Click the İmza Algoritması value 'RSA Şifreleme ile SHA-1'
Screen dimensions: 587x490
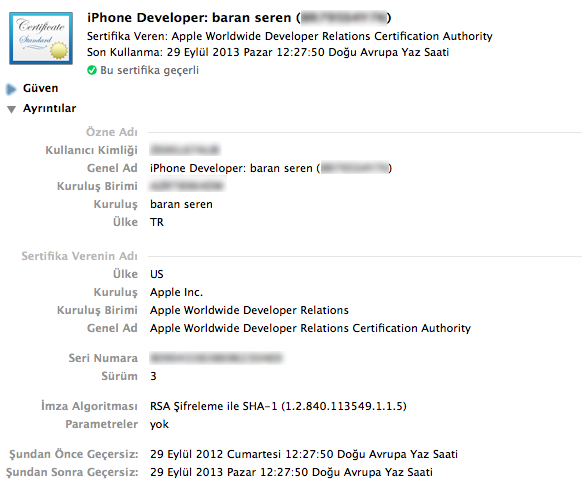278,406
